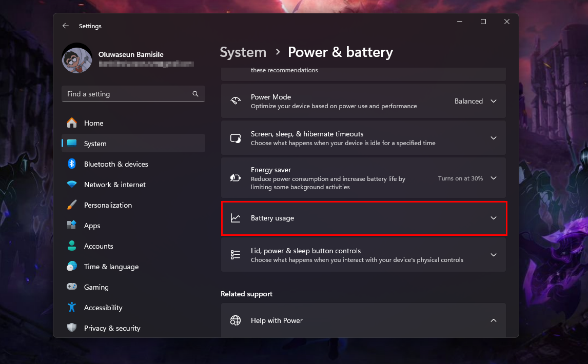Click the back arrow in Settings header
The image size is (588, 364).
pos(66,26)
